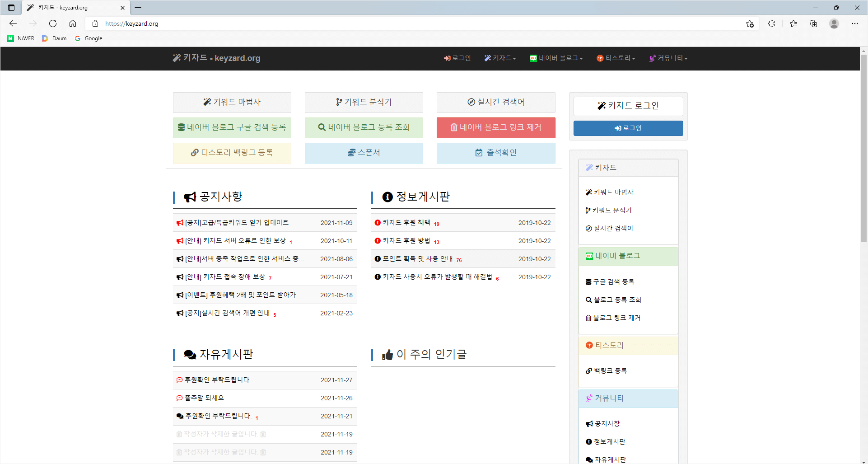Viewport: 868px width, 464px height.
Task: Open notice [안내] 키자드 서버 오류로 인한 보상
Action: [235, 241]
